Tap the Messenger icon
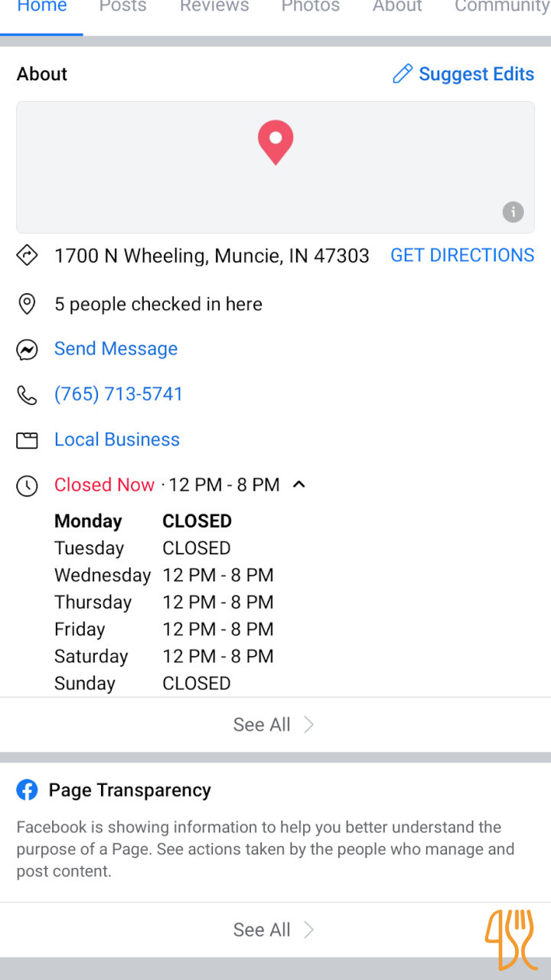551x980 pixels. point(27,350)
